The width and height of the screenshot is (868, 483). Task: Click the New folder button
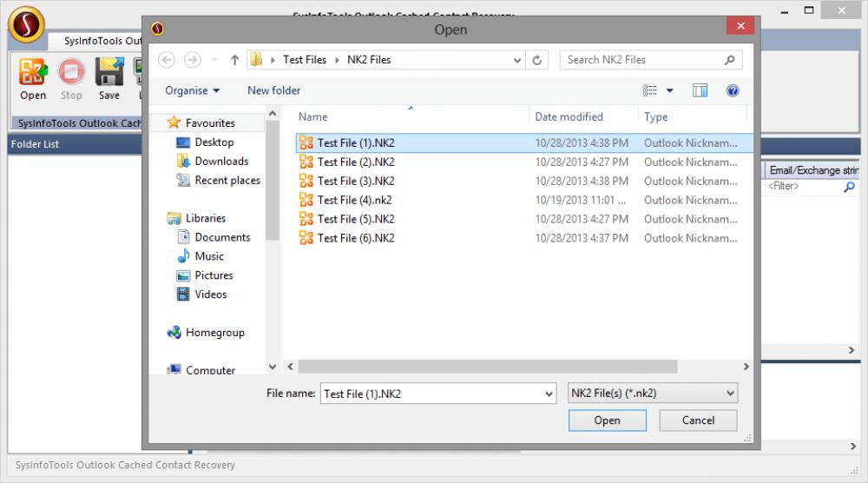(274, 90)
